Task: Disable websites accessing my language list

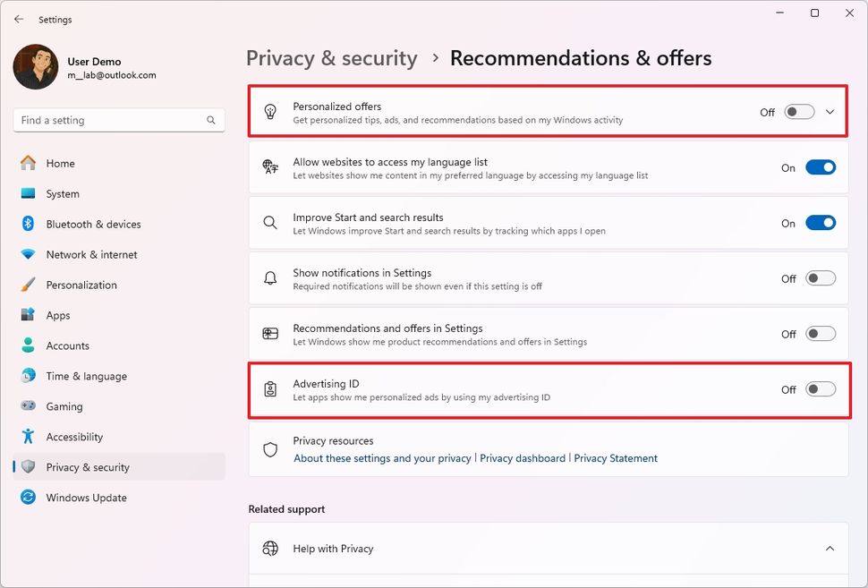Action: [820, 166]
